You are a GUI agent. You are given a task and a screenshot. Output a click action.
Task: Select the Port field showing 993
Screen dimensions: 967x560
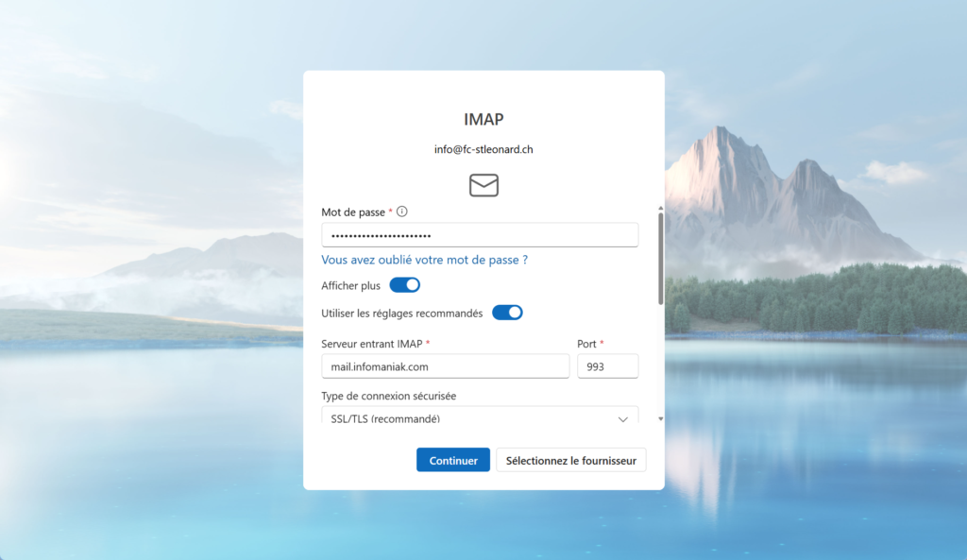click(607, 366)
